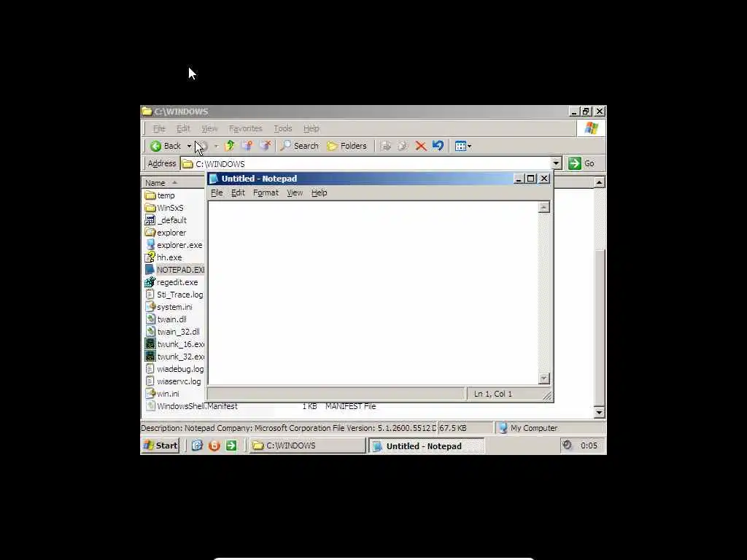The image size is (747, 560).
Task: Click the green Go button
Action: coord(581,163)
